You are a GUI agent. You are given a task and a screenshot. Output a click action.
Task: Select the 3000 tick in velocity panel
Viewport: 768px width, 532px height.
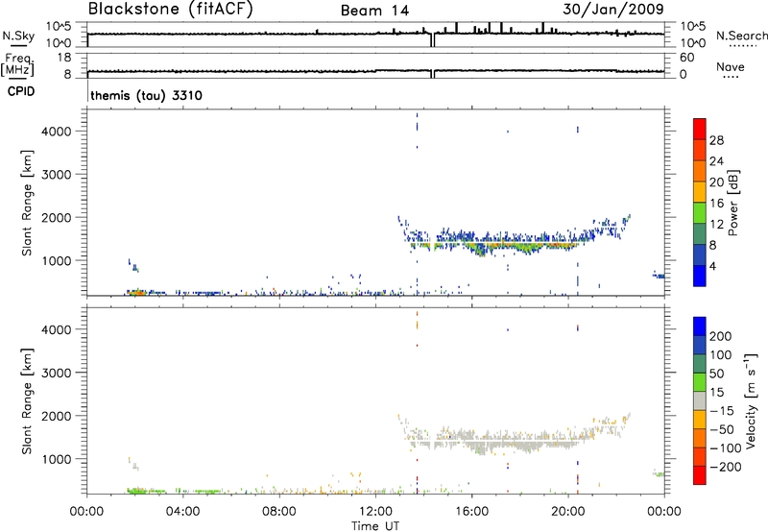click(x=56, y=373)
